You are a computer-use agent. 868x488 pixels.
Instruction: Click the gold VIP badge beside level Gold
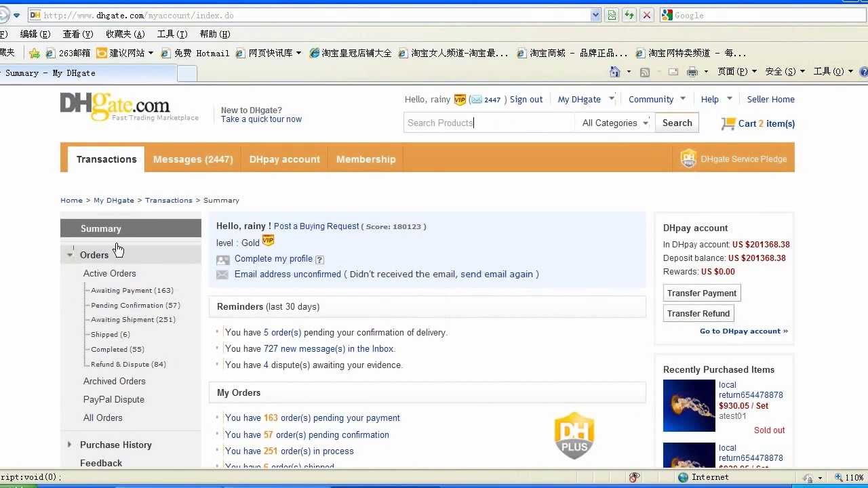click(x=268, y=241)
